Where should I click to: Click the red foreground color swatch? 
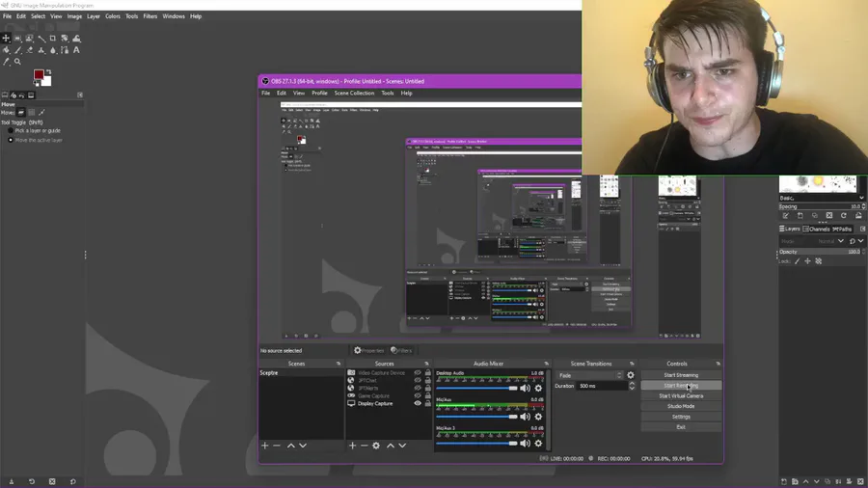(39, 74)
